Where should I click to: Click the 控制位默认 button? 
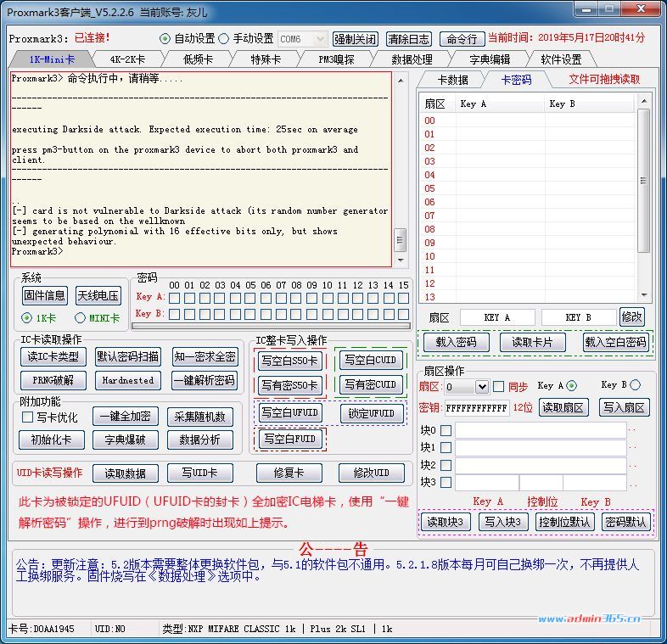pyautogui.click(x=564, y=522)
